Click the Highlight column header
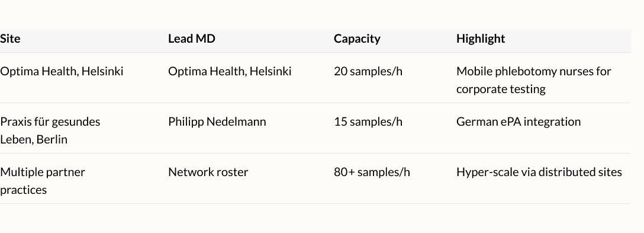 point(481,39)
